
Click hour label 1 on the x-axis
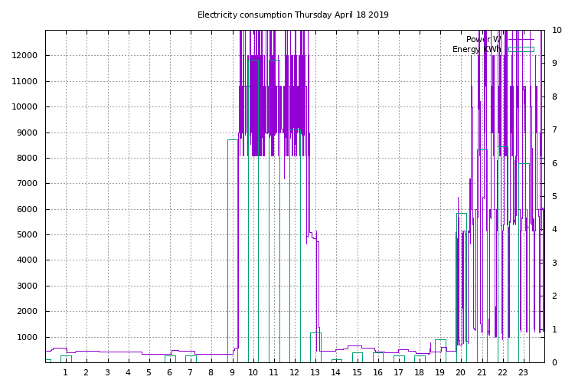pos(66,372)
